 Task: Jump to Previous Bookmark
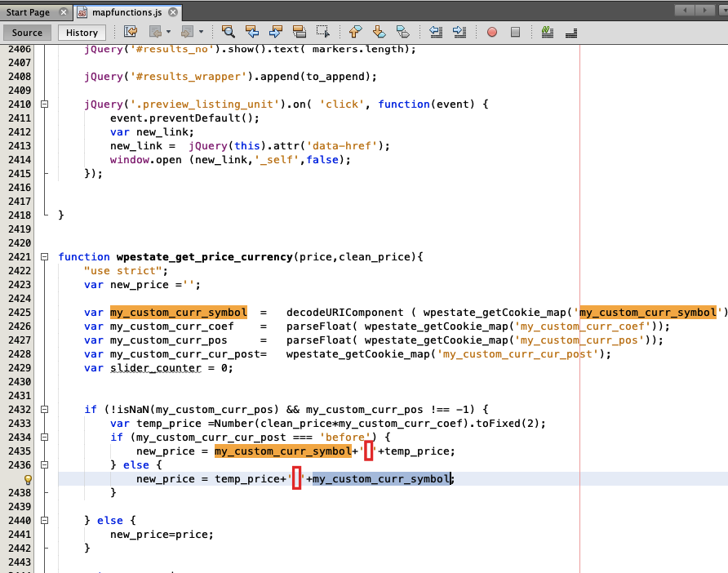coord(355,32)
